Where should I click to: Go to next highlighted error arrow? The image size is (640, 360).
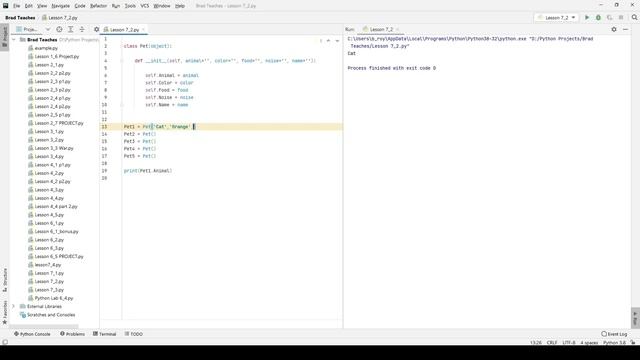point(337,40)
